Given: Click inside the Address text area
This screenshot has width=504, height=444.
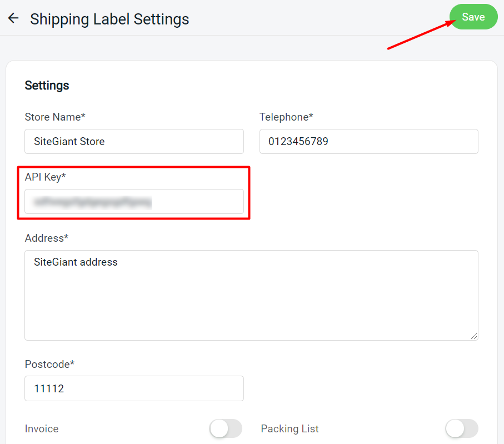Looking at the screenshot, I should [251, 295].
